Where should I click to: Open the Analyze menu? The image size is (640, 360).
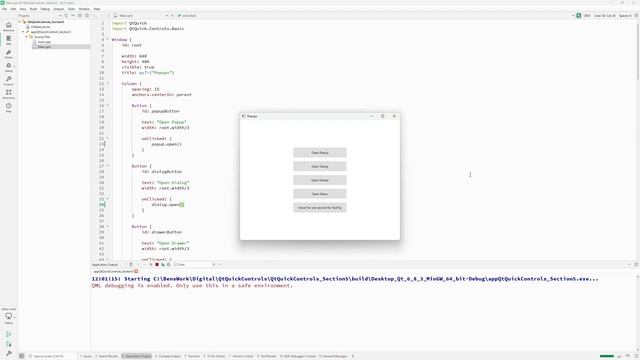click(x=58, y=9)
